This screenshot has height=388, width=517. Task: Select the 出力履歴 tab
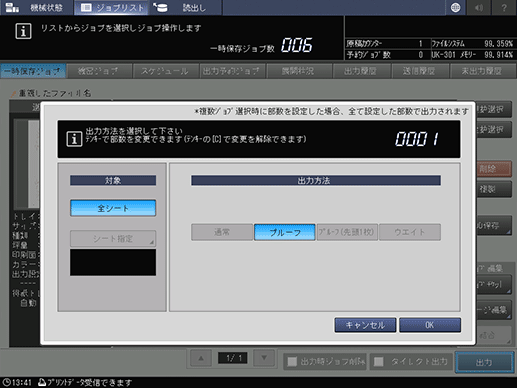pos(361,71)
